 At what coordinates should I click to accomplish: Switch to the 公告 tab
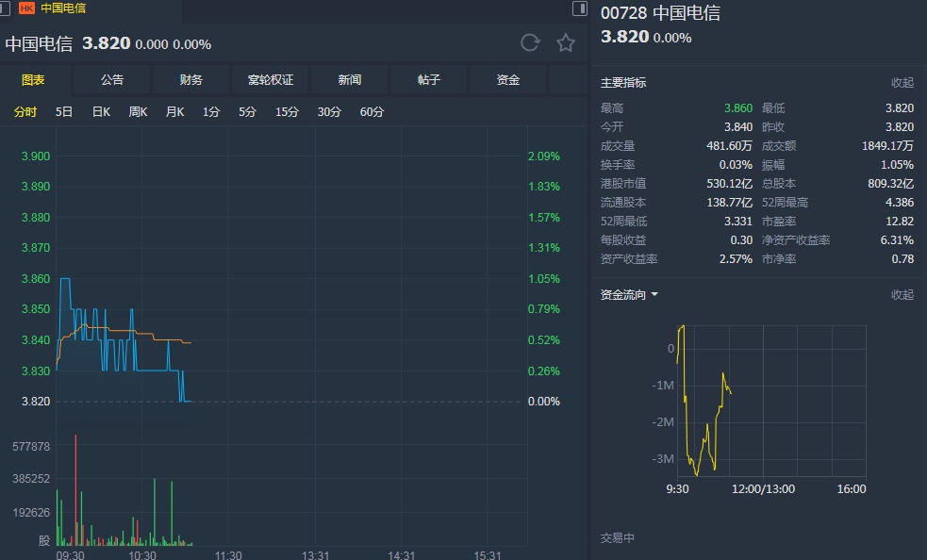[x=112, y=80]
